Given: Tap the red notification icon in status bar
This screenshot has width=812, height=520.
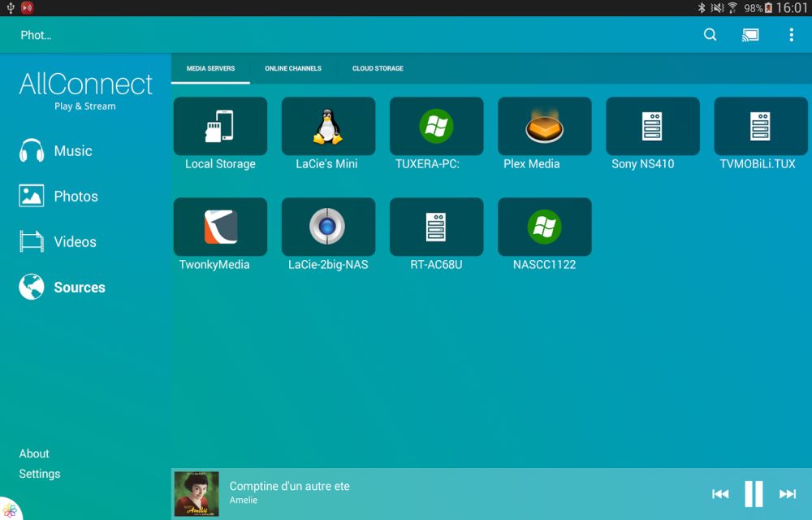Looking at the screenshot, I should pyautogui.click(x=27, y=8).
